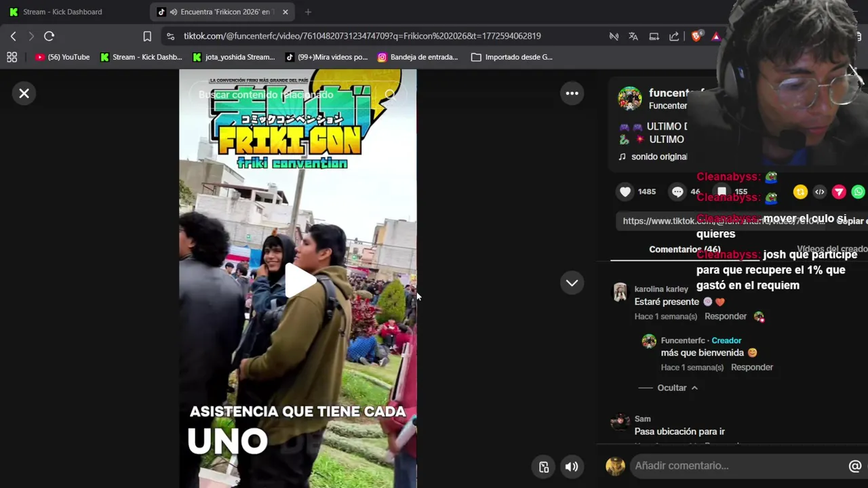Open comments via the speech bubble icon
The width and height of the screenshot is (868, 488).
pyautogui.click(x=677, y=192)
